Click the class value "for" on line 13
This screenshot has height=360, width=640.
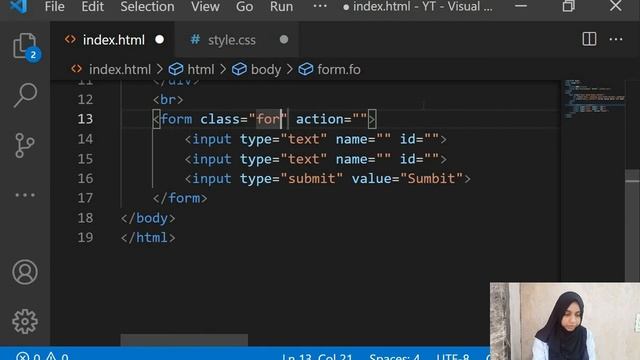tap(268, 119)
